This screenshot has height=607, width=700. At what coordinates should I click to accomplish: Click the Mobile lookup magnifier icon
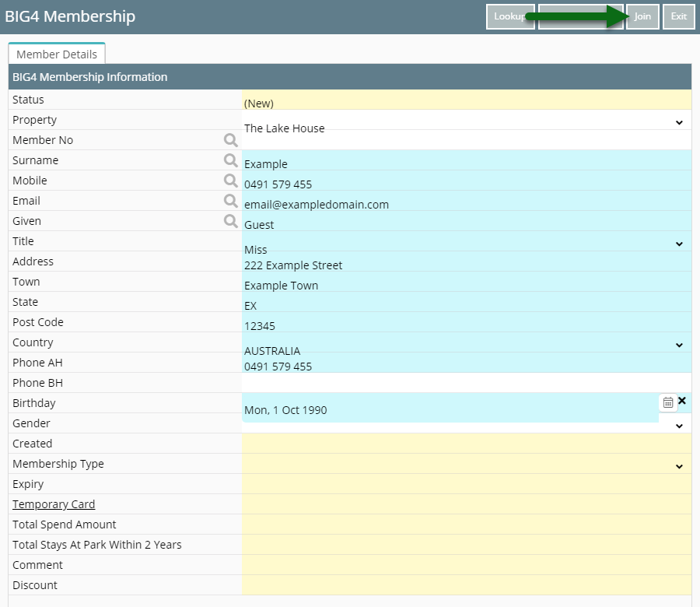coord(230,181)
